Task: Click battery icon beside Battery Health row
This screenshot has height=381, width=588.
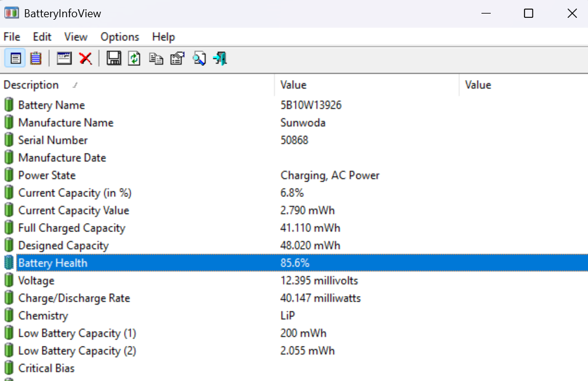Action: (9, 262)
